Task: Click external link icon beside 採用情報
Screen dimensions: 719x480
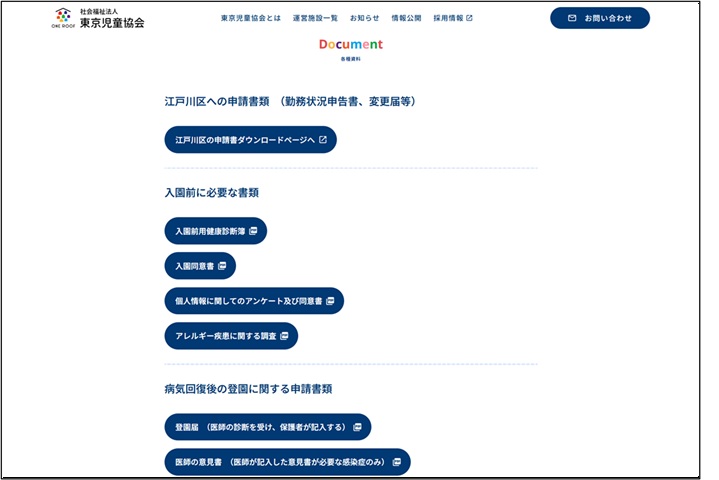Action: [x=470, y=18]
